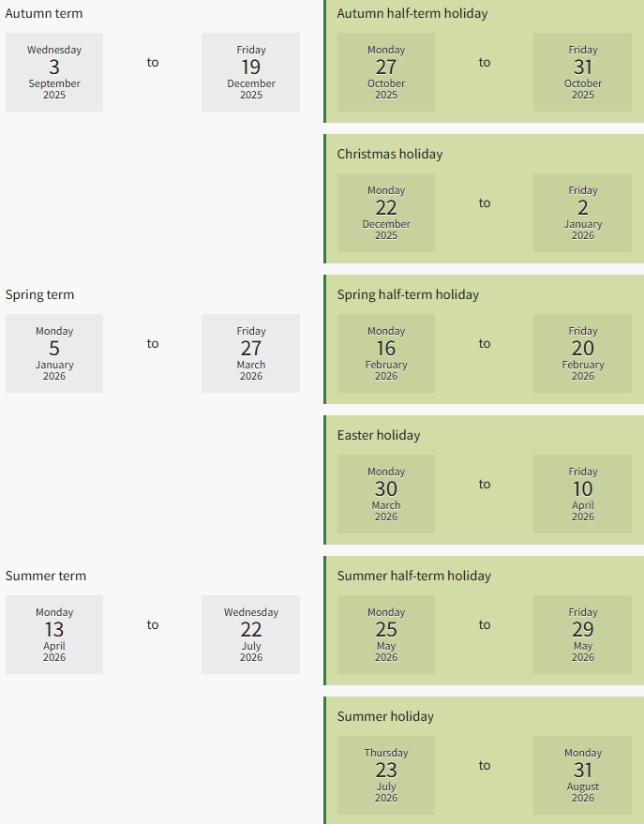This screenshot has width=644, height=824.
Task: Select the Friday 19 December 2025 date box
Action: [x=250, y=72]
